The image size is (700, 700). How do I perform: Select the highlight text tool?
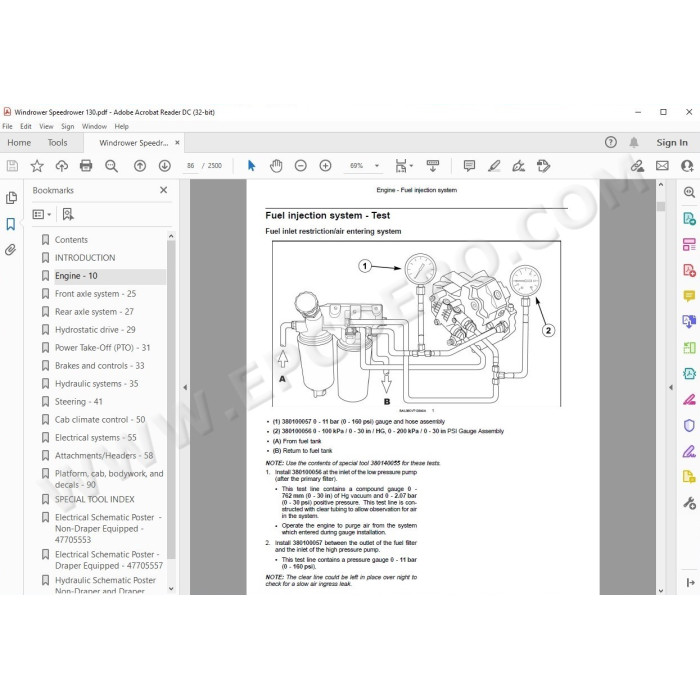click(494, 166)
